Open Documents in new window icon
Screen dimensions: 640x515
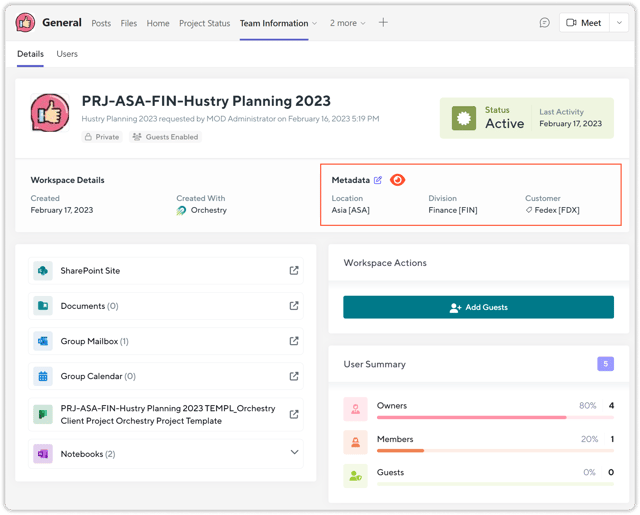294,306
